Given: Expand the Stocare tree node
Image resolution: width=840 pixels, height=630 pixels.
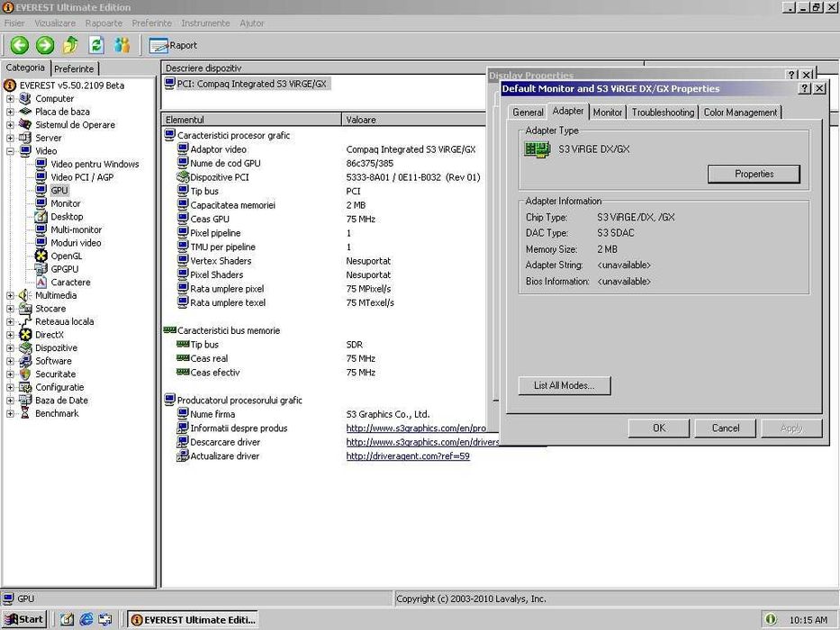Looking at the screenshot, I should click(10, 309).
